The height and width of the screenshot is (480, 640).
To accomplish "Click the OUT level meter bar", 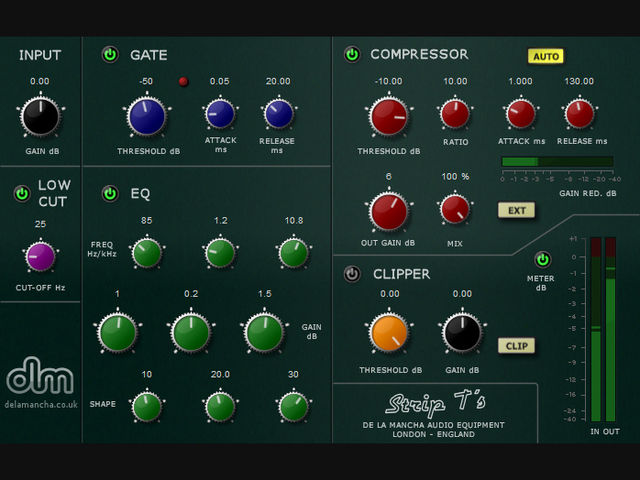I will coord(610,329).
